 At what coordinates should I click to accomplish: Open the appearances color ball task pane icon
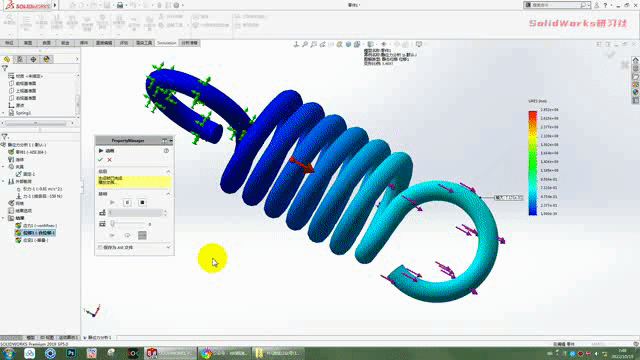[x=636, y=93]
